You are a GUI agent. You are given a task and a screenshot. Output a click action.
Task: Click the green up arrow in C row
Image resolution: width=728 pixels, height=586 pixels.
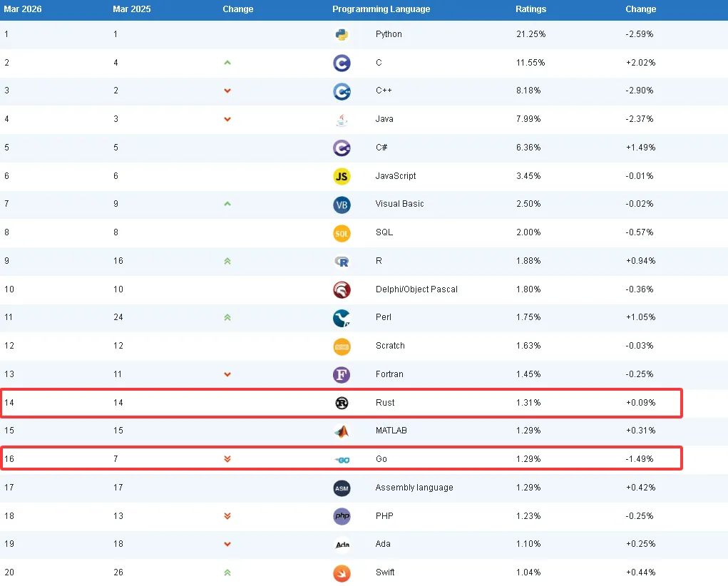[x=227, y=63]
